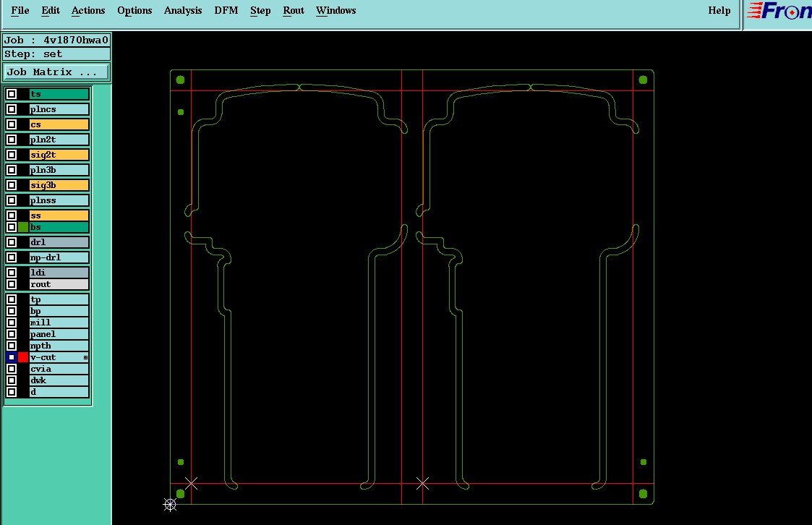Toggle checkbox for cs layer
Viewport: 812px width, 525px height.
point(12,124)
